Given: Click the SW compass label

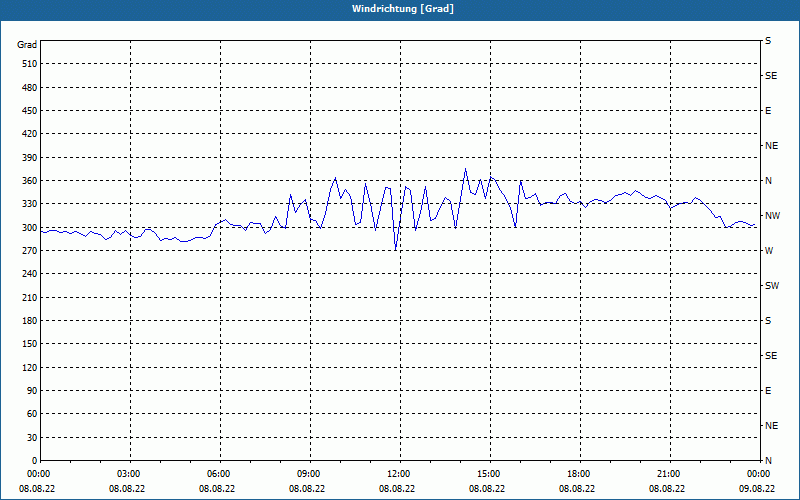Looking at the screenshot, I should [x=772, y=286].
